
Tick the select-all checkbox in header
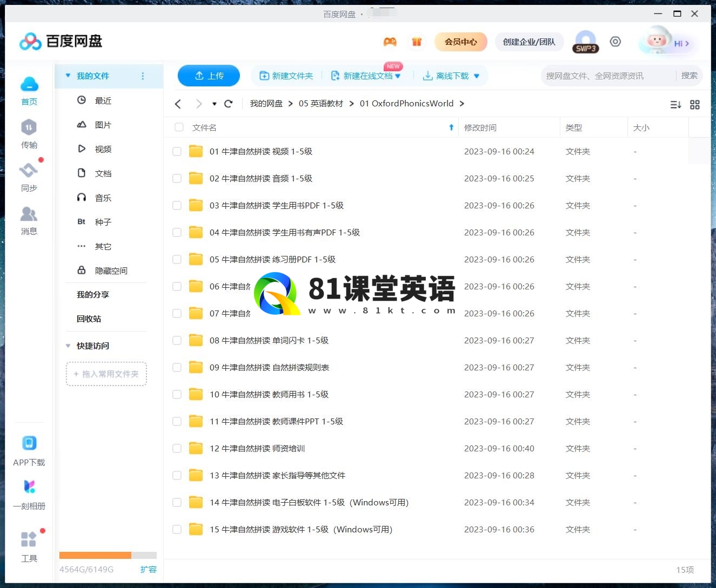[179, 127]
